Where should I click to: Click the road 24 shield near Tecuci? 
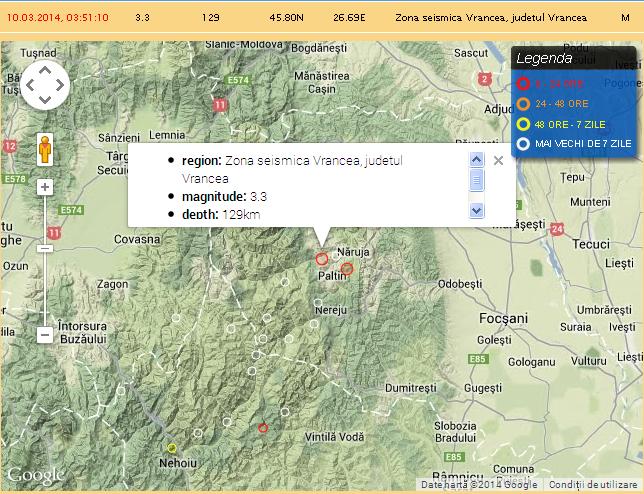557,229
